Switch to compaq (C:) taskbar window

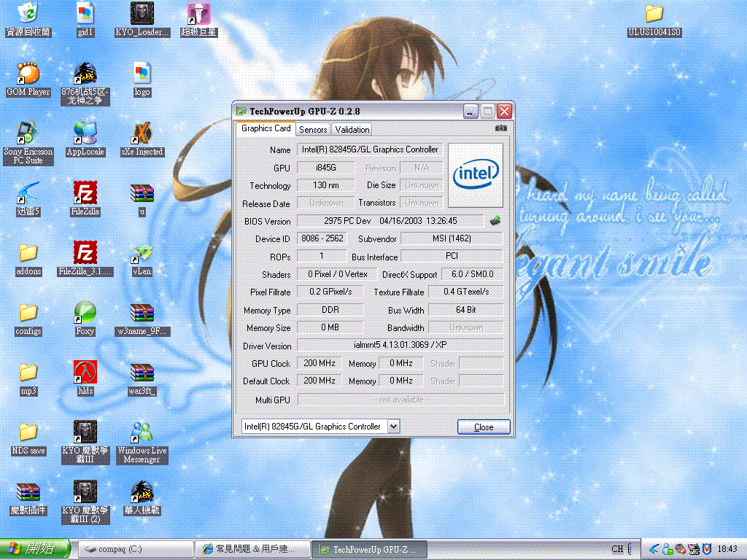[x=135, y=548]
